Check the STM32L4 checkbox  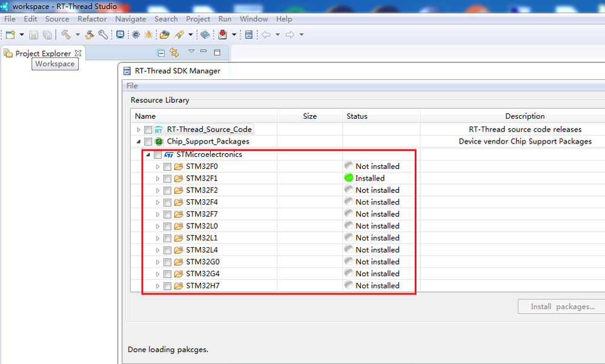(167, 250)
